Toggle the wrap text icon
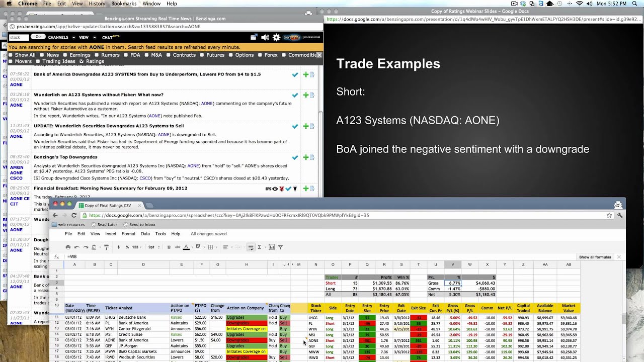 tap(251, 247)
